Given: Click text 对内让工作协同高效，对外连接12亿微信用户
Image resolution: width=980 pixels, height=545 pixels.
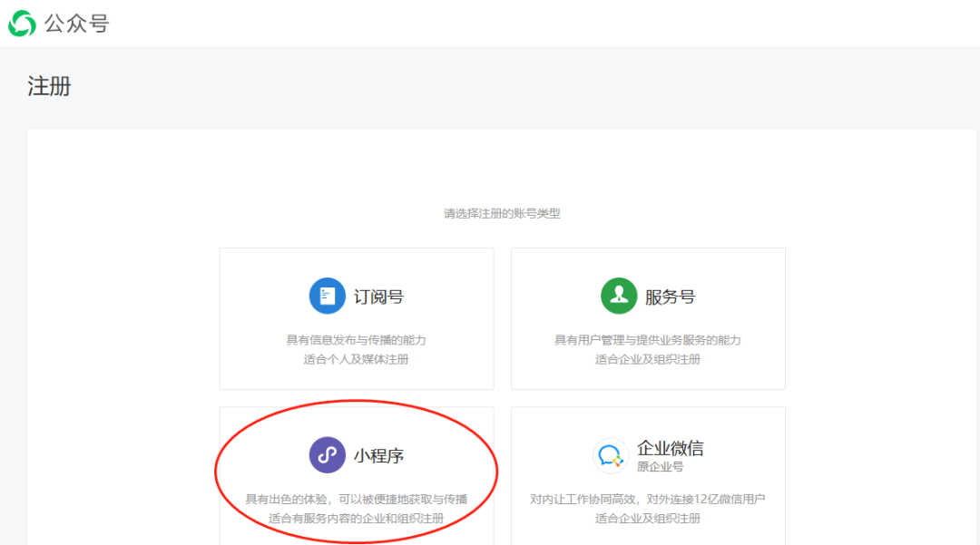Looking at the screenshot, I should pos(648,500).
